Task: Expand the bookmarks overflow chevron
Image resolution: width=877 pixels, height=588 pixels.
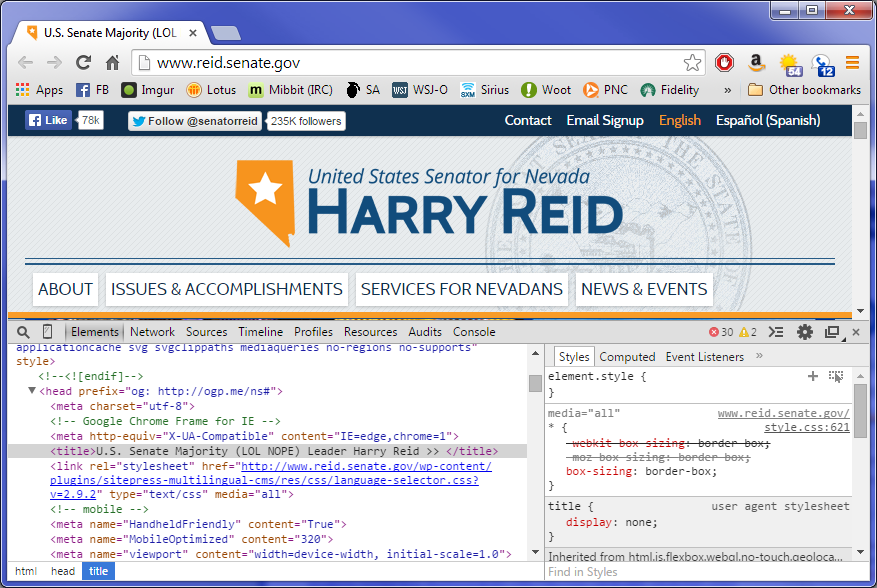Action: (x=727, y=90)
